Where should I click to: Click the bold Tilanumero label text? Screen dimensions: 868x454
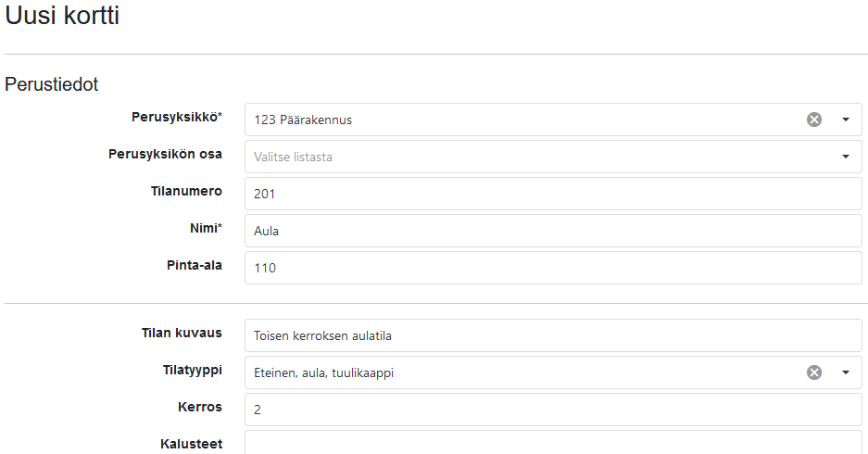(186, 191)
